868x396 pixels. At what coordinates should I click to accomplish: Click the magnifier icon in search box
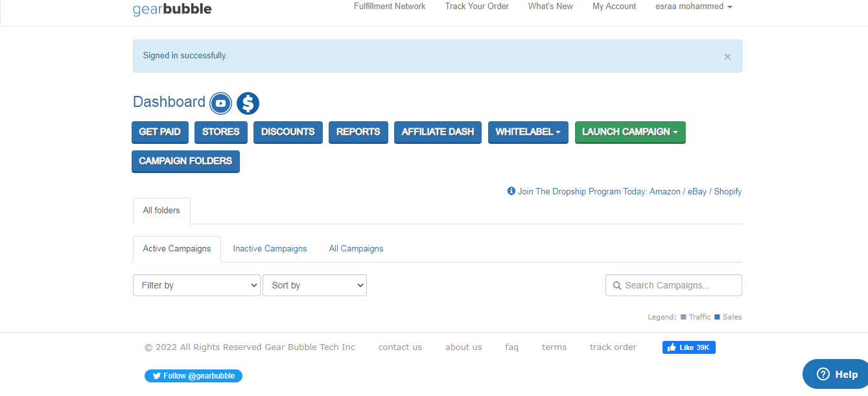pyautogui.click(x=617, y=285)
